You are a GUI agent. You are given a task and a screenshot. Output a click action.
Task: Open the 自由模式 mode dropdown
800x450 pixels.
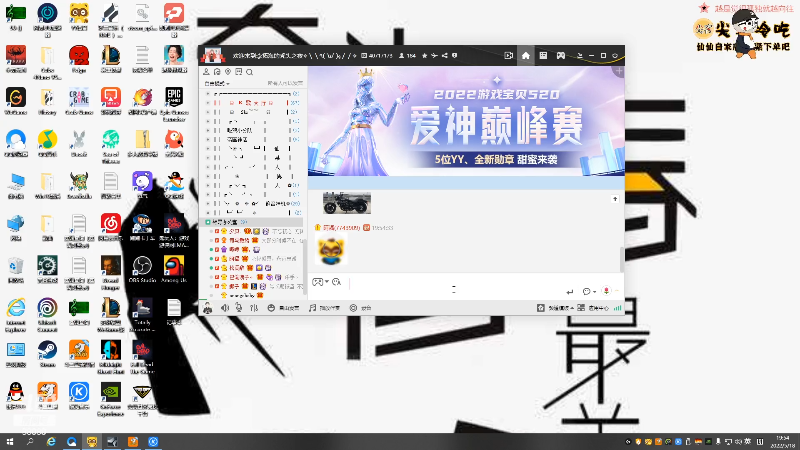(x=217, y=83)
